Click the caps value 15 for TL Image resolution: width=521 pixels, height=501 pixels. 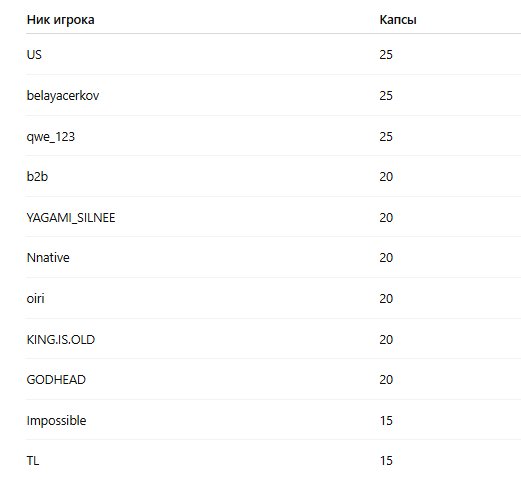click(x=386, y=461)
